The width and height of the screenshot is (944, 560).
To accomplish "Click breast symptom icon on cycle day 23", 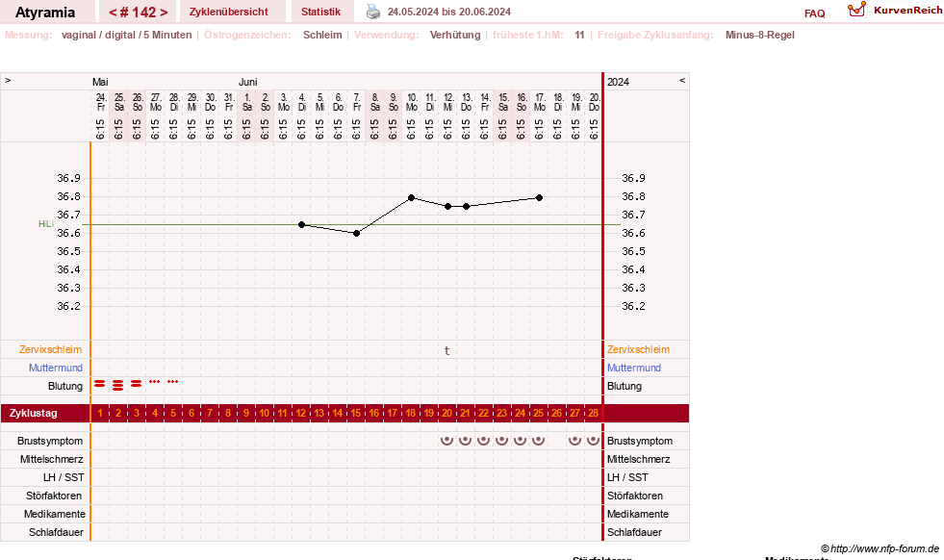I will coord(501,441).
